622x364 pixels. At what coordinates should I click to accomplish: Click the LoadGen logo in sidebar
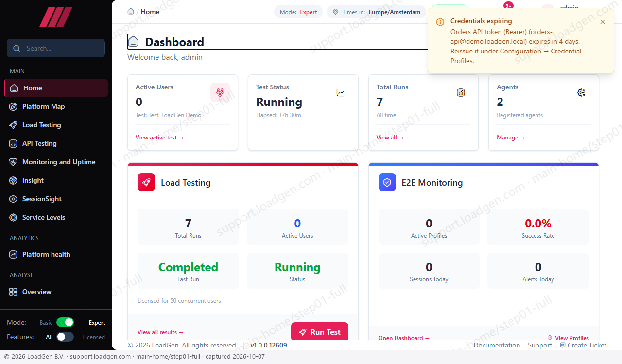[56, 17]
